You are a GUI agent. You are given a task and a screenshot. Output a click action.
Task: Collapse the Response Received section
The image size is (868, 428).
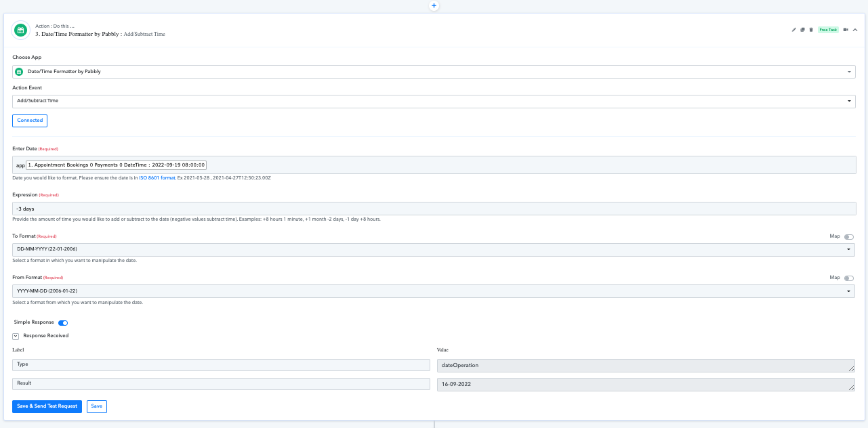coord(16,336)
